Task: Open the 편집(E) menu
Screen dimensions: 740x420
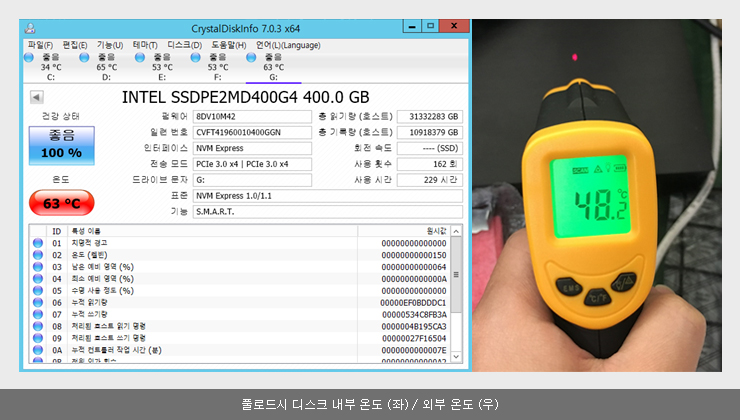Action: (x=75, y=45)
